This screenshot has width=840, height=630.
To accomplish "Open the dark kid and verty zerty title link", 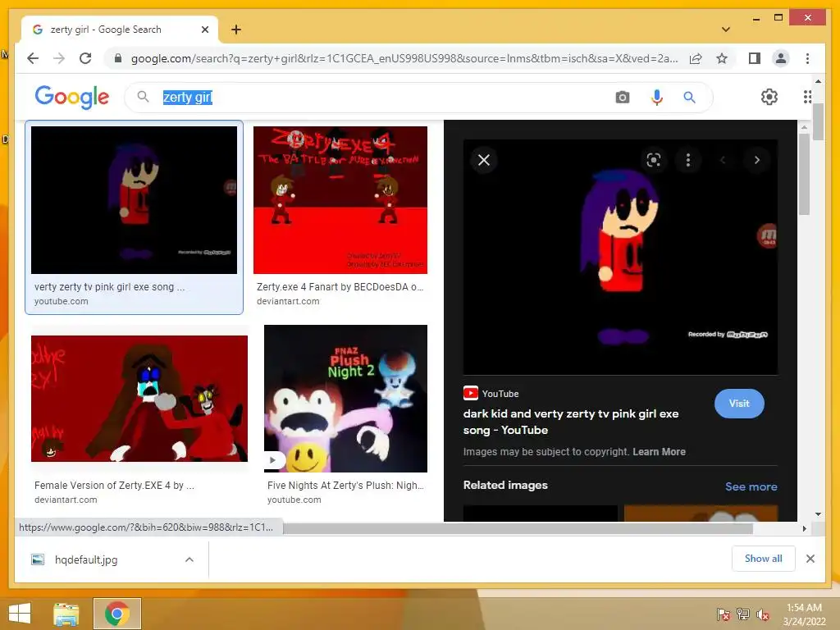I will 571,422.
